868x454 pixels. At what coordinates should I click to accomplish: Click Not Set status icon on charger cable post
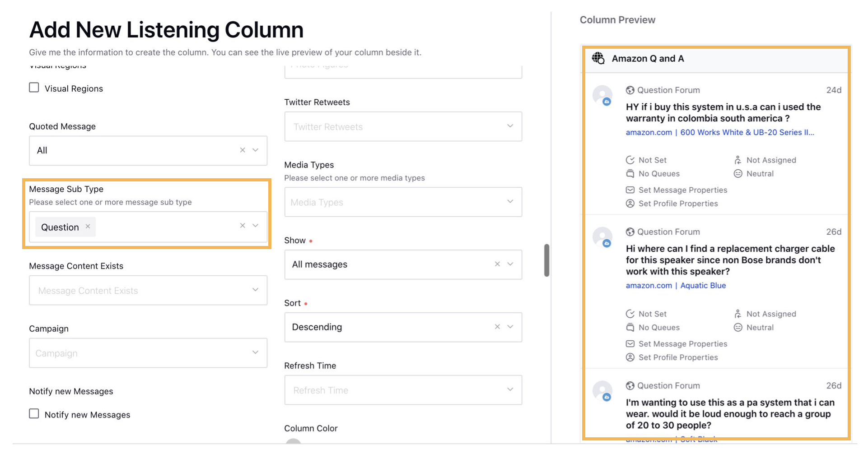(630, 314)
